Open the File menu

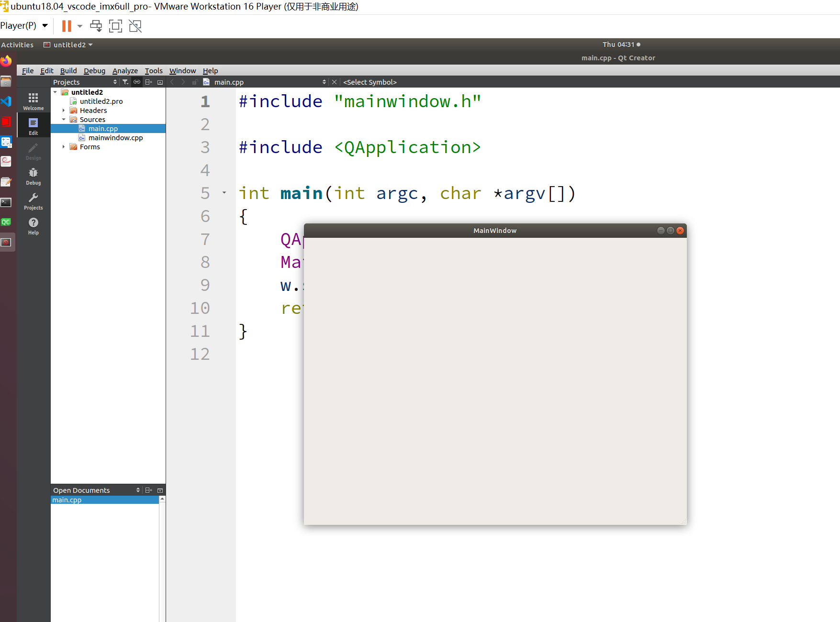[28, 70]
